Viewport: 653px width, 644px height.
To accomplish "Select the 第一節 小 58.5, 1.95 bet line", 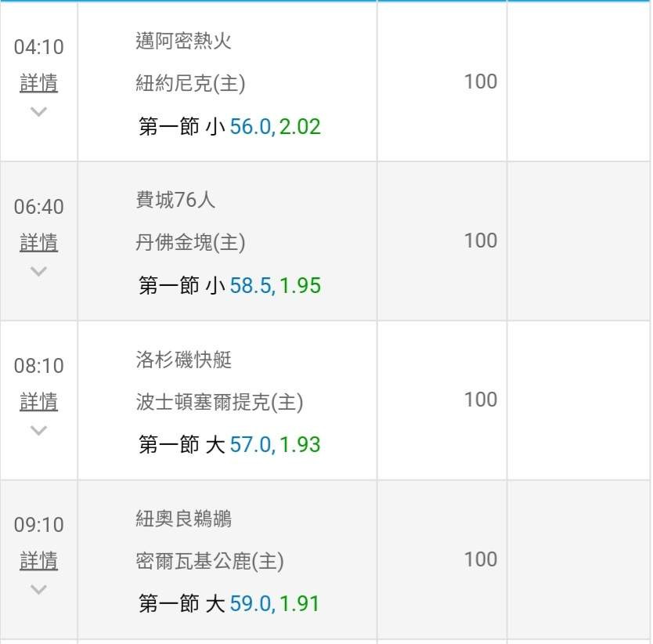I will [229, 285].
